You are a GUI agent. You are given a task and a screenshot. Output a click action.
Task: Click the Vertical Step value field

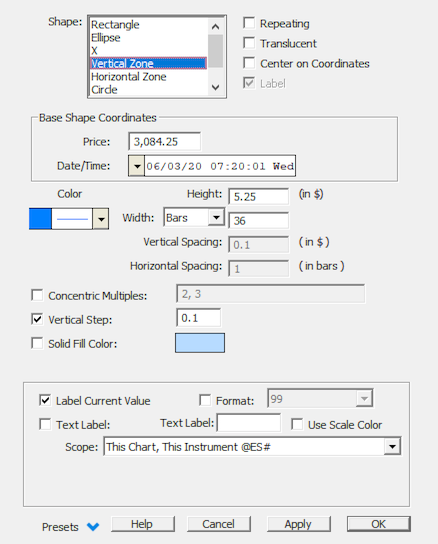199,317
